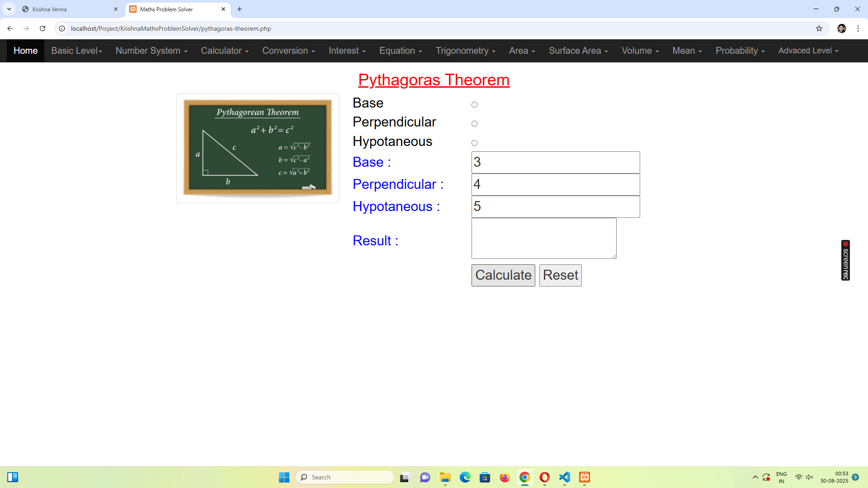Open the tab search chevron
This screenshot has width=868, height=488.
click(9, 9)
